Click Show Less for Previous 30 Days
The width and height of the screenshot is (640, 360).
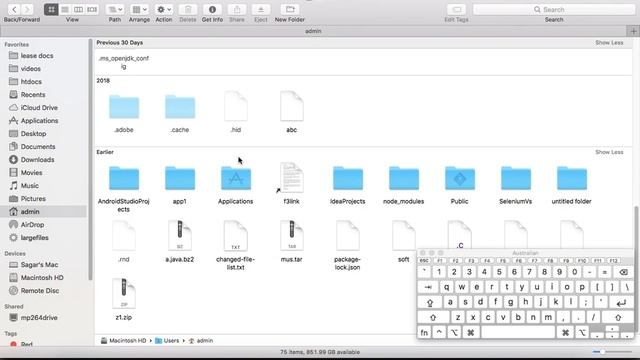[x=609, y=42]
